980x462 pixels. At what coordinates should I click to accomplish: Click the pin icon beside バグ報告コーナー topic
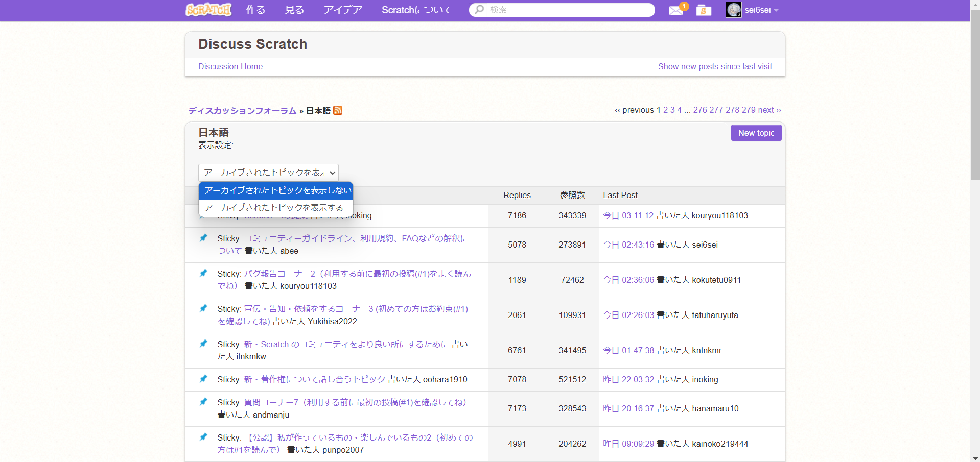point(203,273)
